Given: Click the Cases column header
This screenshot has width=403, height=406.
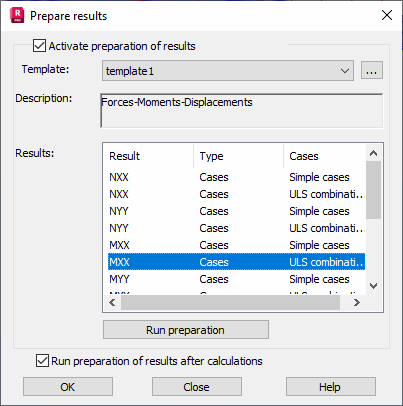Looking at the screenshot, I should 325,156.
